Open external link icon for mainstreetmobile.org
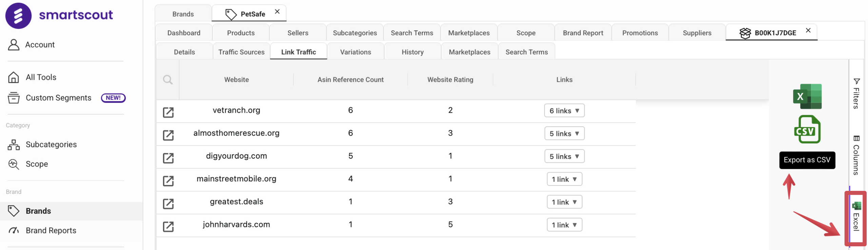The image size is (868, 250). pyautogui.click(x=168, y=180)
